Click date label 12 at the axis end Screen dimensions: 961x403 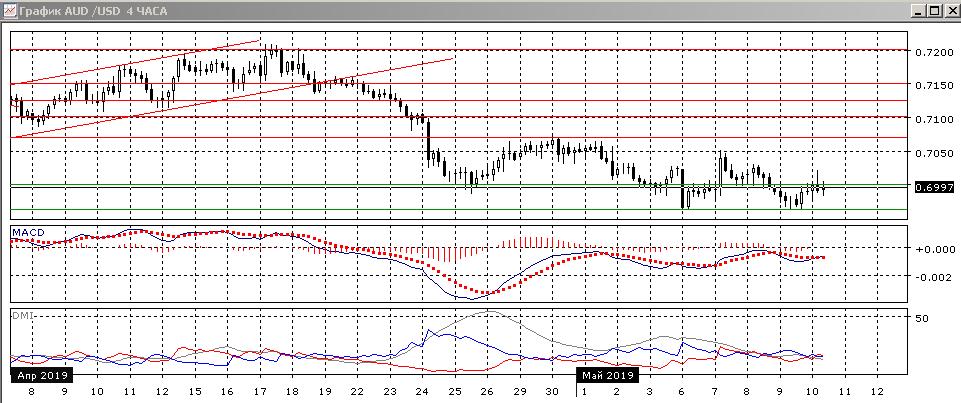[877, 391]
